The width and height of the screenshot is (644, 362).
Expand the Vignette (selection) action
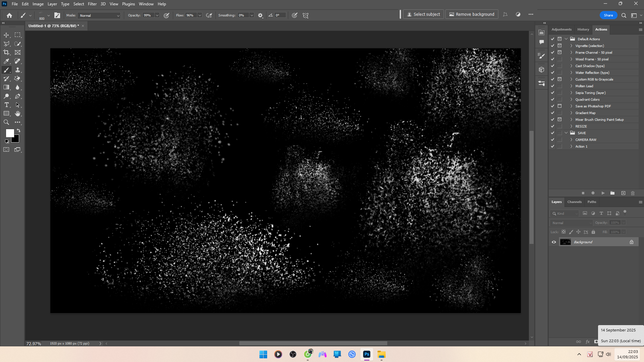click(x=571, y=46)
